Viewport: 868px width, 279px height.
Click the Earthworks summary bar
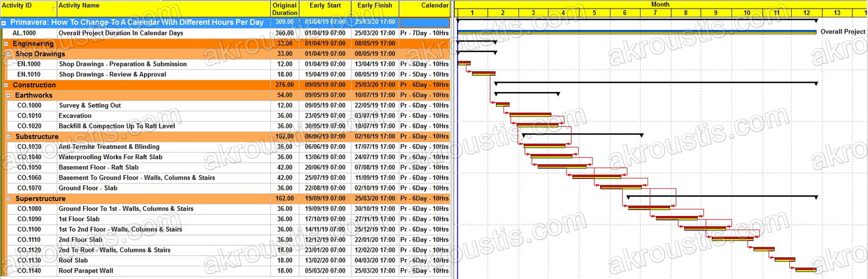[x=527, y=94]
